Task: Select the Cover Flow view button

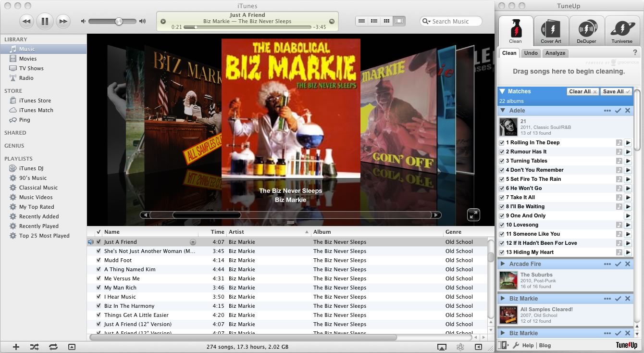Action: 399,21
